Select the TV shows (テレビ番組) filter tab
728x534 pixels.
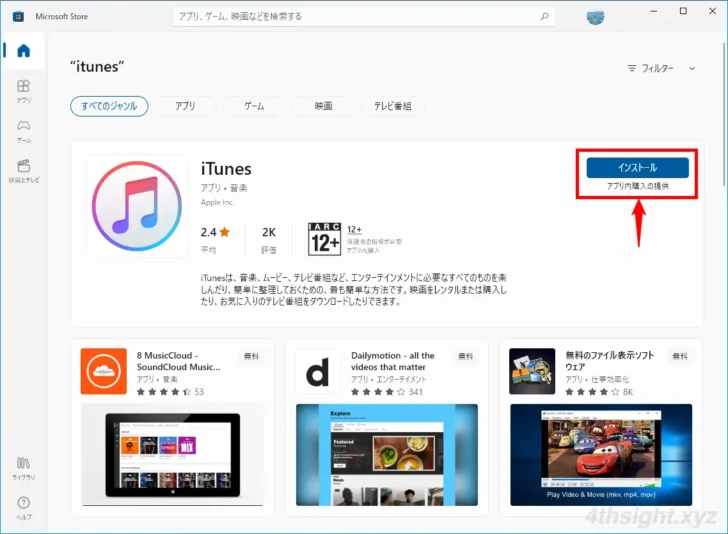click(x=393, y=106)
